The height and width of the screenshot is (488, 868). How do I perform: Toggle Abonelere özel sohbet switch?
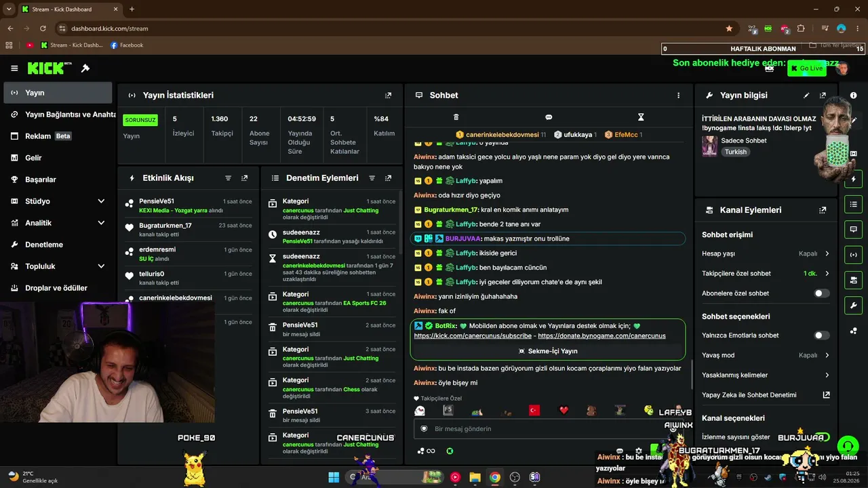821,293
